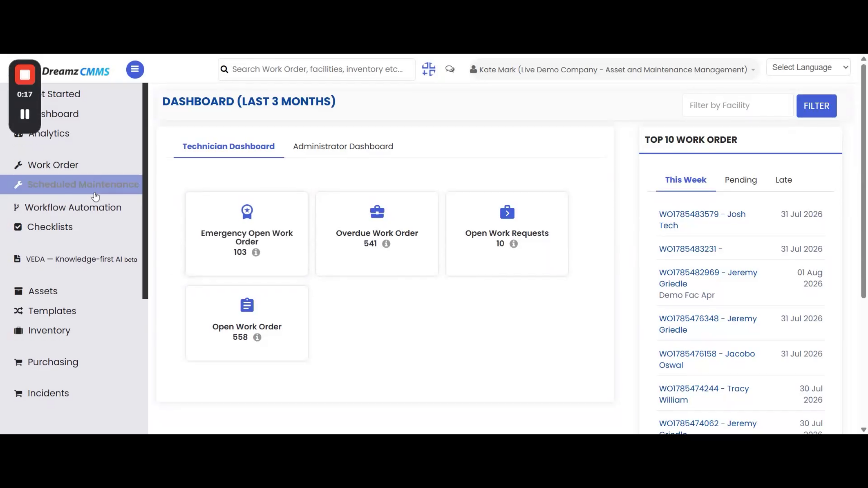The width and height of the screenshot is (868, 488).
Task: Click the Open Work Requests icon
Action: click(x=507, y=212)
